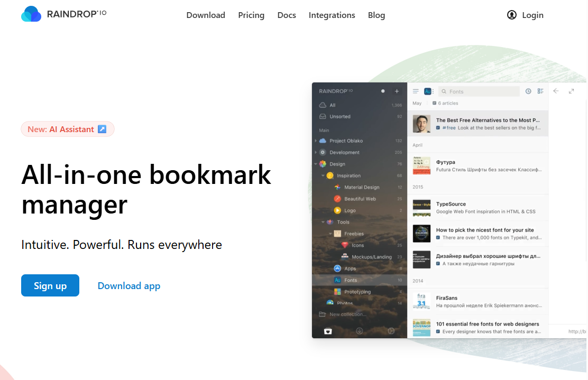Click the white inbox icon at sidebar bottom
The height and width of the screenshot is (380, 588).
[328, 331]
